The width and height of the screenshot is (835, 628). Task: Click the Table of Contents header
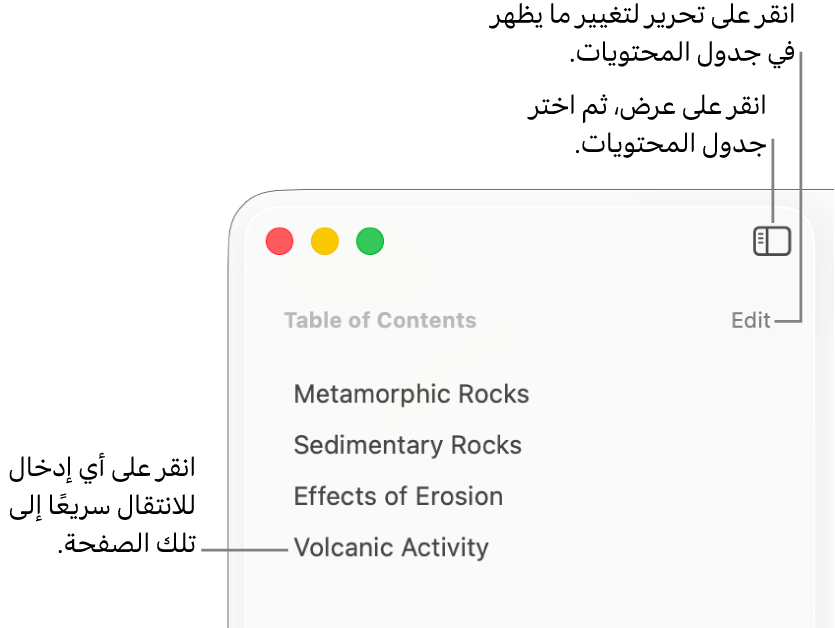coord(380,320)
